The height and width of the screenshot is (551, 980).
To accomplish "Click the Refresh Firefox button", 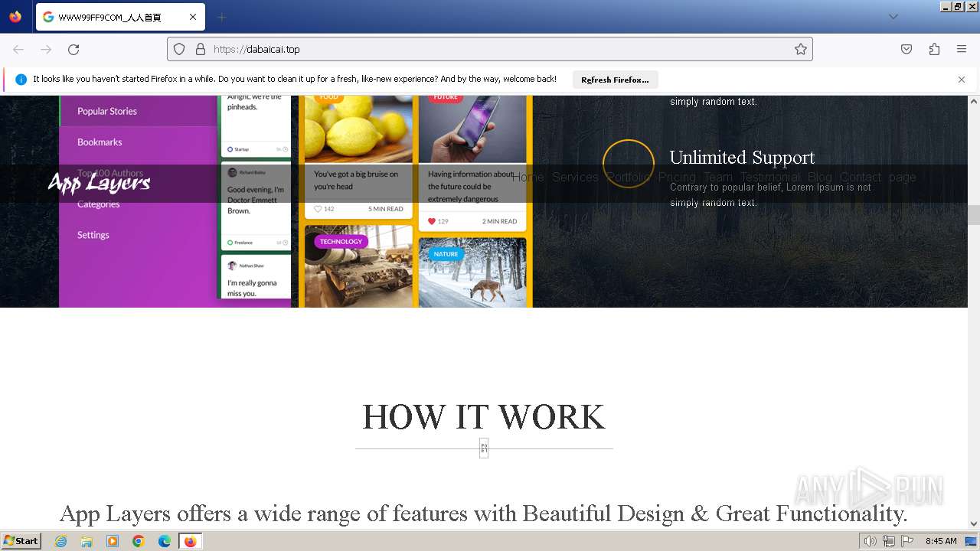I will (x=615, y=80).
